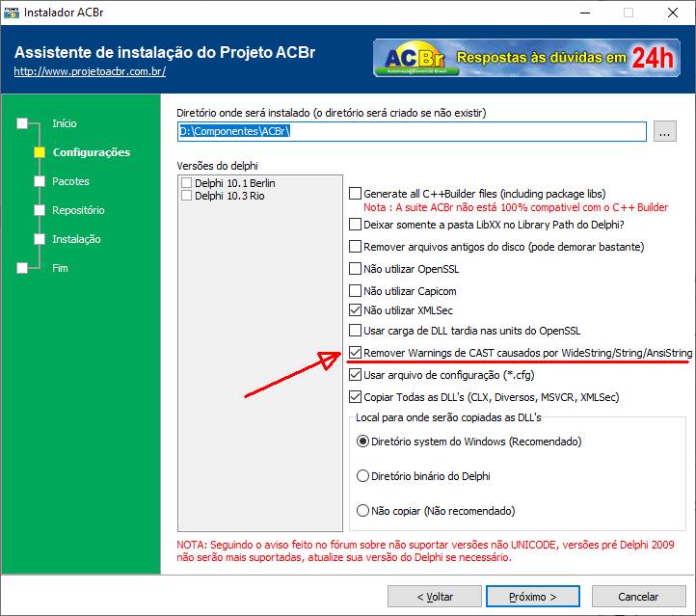696x616 pixels.
Task: Click the red NOTA about UNICODE versions
Action: pos(425,550)
